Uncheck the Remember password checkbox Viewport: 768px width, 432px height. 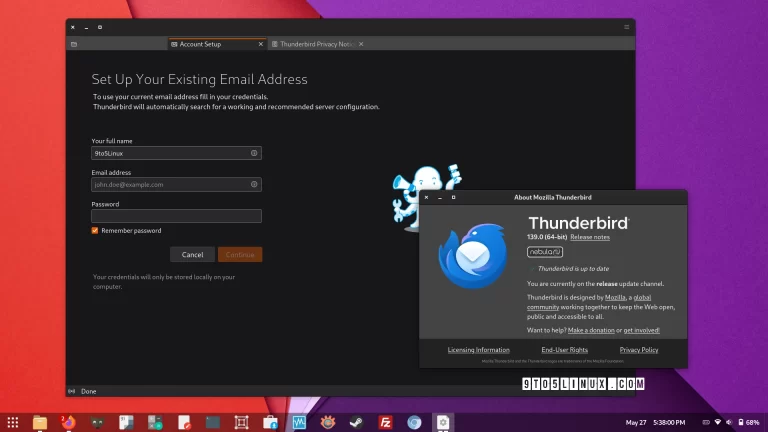95,231
